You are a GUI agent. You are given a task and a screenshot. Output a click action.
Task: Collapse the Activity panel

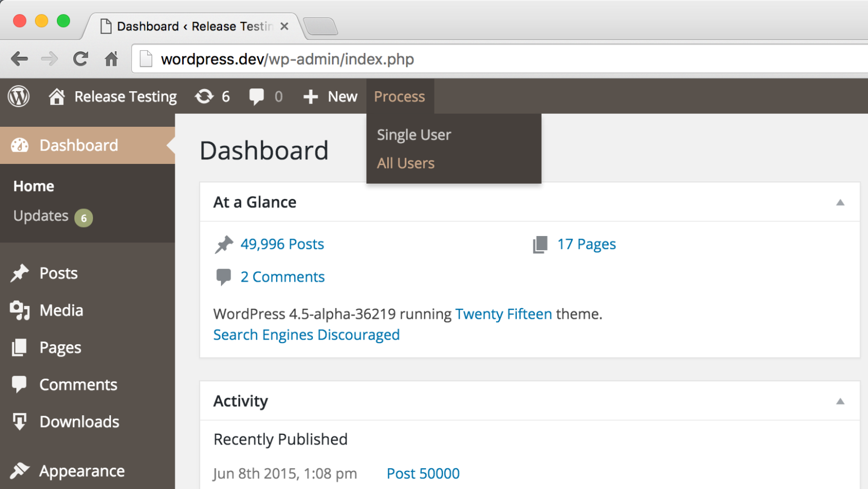tap(840, 401)
